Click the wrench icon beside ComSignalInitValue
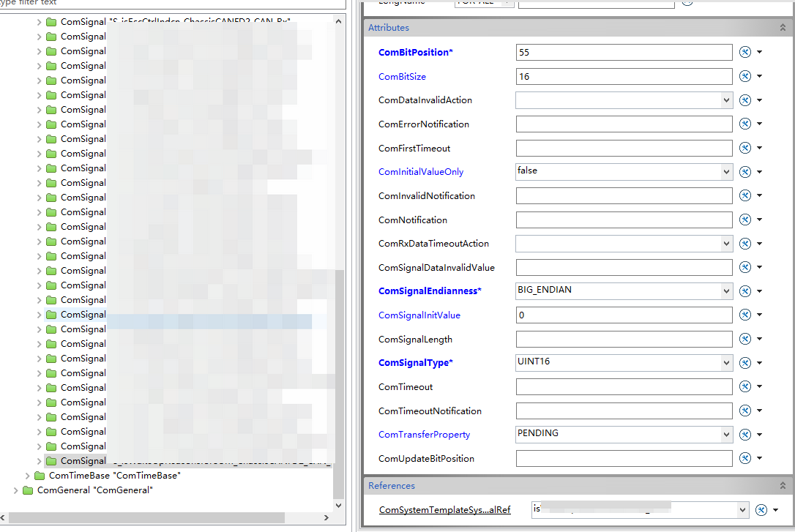The height and width of the screenshot is (532, 795). click(745, 315)
